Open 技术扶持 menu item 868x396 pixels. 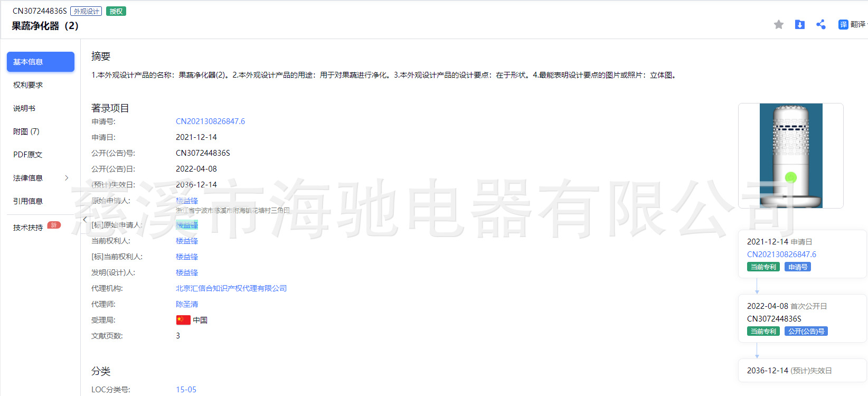tap(28, 228)
